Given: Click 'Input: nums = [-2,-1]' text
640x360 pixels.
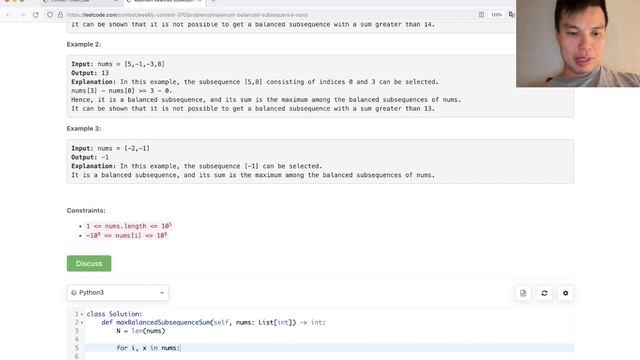Looking at the screenshot, I should coord(110,148).
